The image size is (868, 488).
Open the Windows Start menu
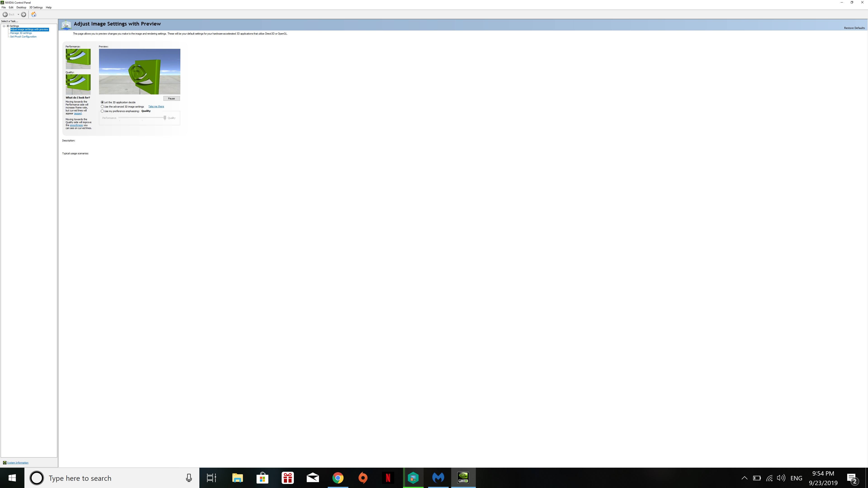point(12,478)
